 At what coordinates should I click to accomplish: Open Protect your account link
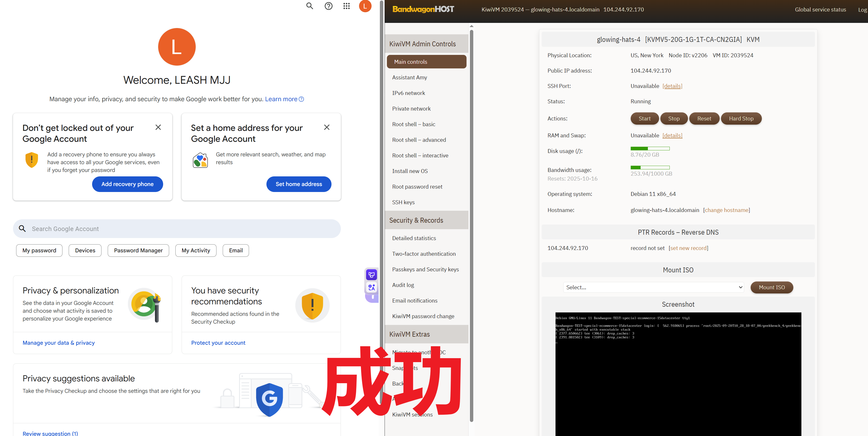pos(218,343)
